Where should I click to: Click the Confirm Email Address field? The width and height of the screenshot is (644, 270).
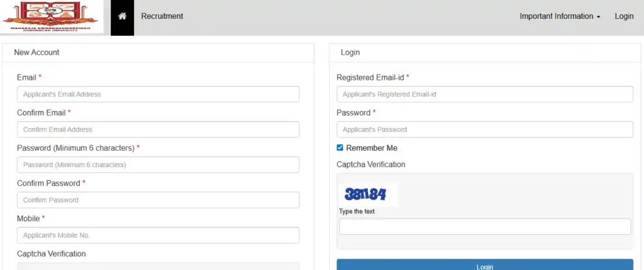tap(158, 129)
